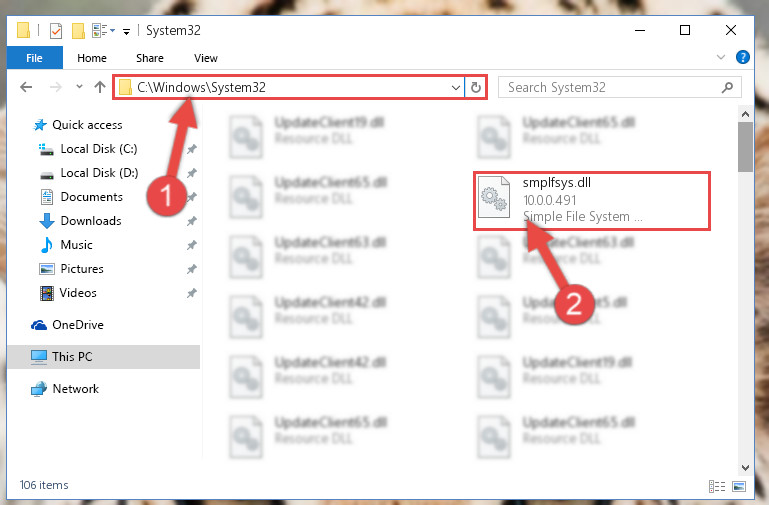Open the recent locations dropdown arrow
The width and height of the screenshot is (769, 505).
[79, 87]
